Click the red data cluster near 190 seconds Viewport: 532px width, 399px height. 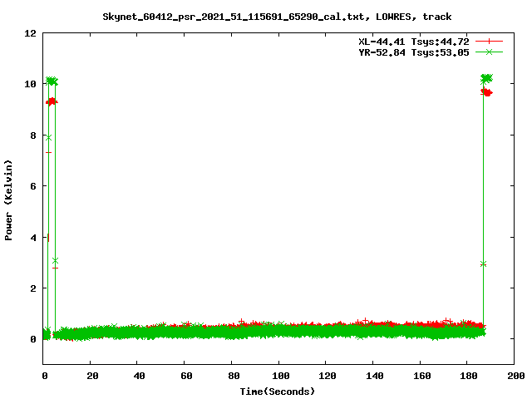point(486,92)
